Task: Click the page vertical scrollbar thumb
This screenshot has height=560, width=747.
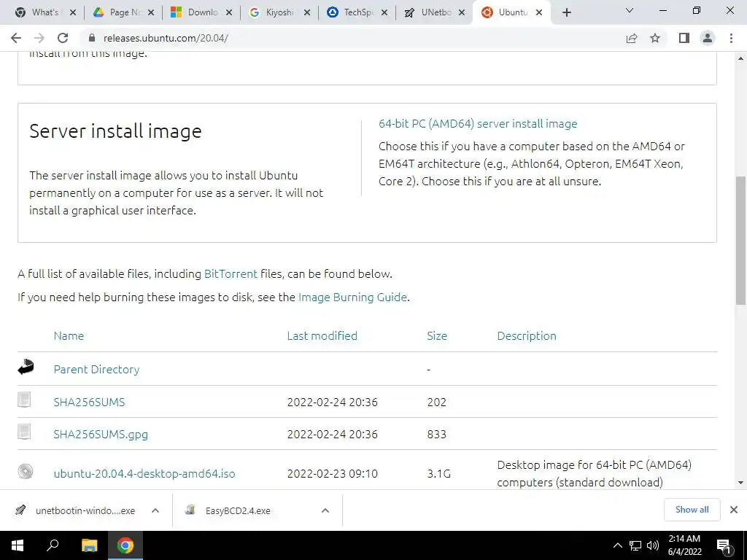Action: point(740,241)
